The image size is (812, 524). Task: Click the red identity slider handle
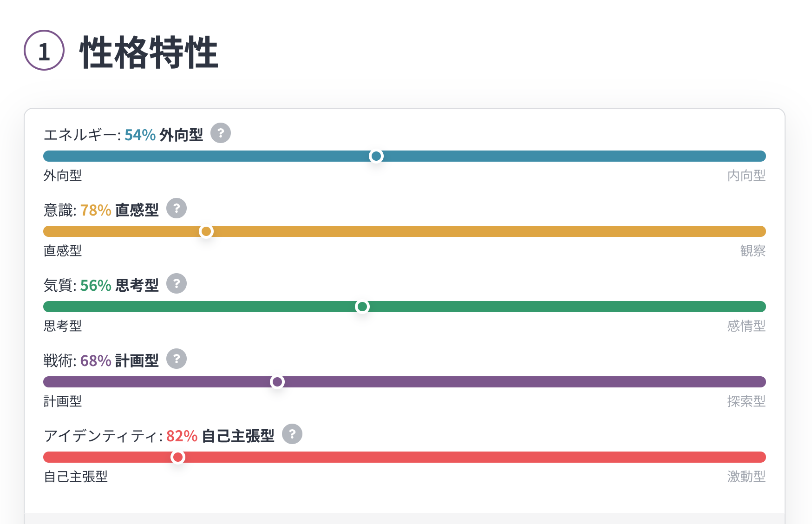[x=178, y=457]
